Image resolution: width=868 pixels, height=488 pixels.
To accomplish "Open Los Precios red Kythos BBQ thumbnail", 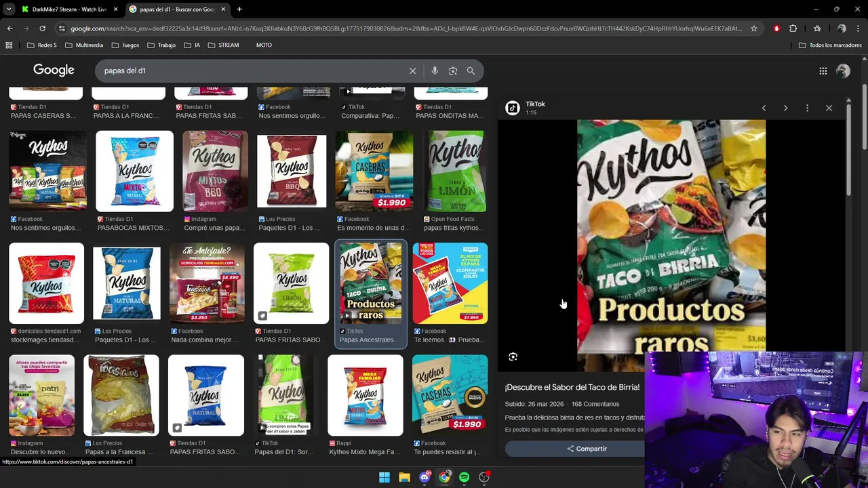I will point(292,171).
